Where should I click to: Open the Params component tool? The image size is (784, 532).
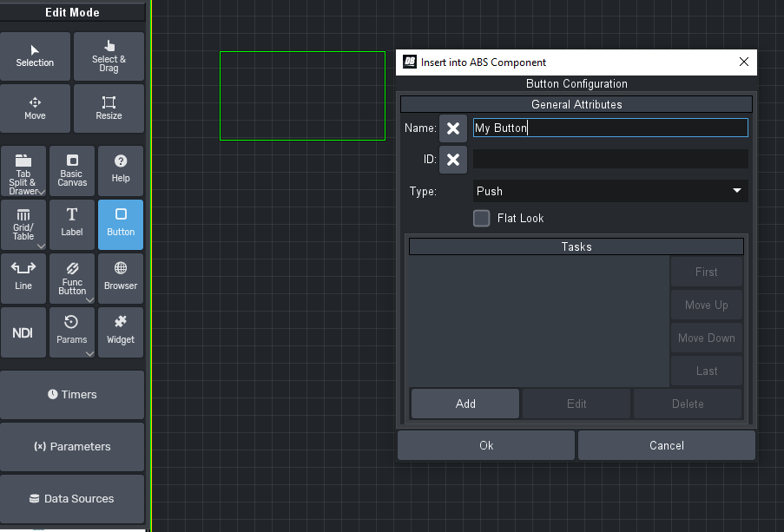72,332
